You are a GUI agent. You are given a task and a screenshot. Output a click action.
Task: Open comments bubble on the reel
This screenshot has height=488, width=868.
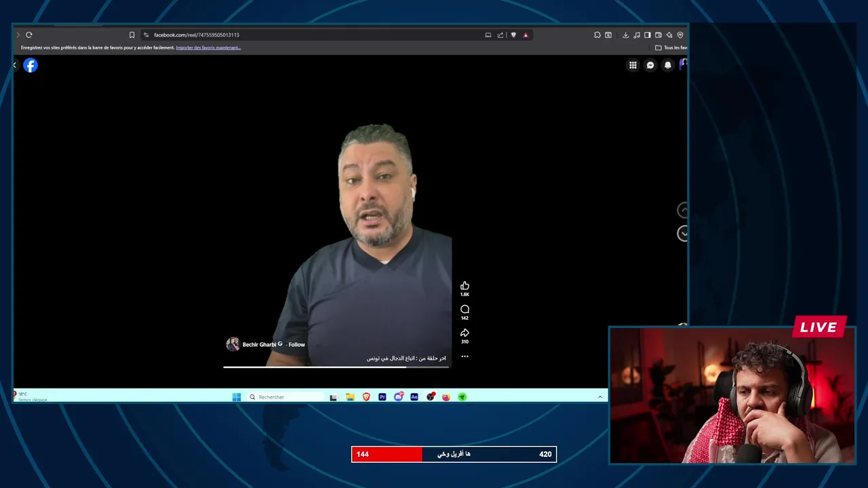click(x=465, y=310)
